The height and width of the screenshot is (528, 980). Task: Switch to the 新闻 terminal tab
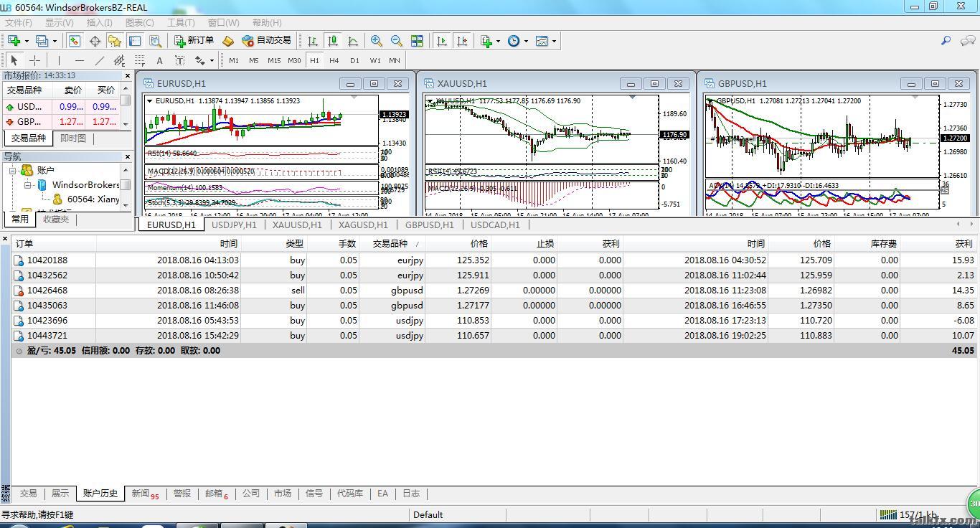(x=145, y=494)
